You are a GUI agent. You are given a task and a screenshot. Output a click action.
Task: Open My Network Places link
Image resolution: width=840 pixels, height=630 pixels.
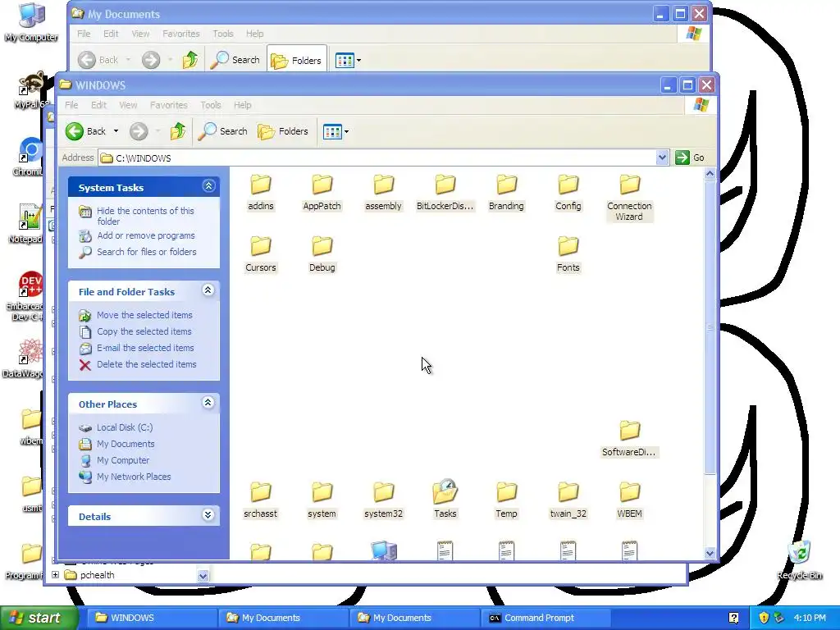click(134, 477)
